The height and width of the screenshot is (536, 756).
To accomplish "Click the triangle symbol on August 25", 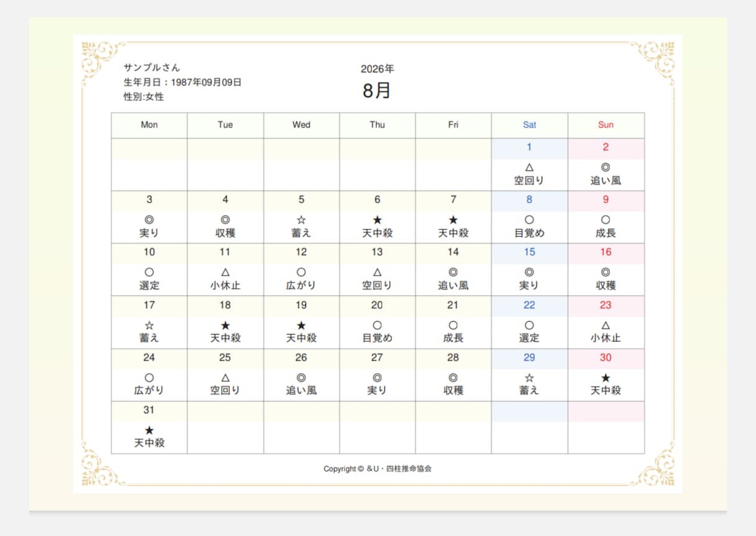I will (x=225, y=378).
